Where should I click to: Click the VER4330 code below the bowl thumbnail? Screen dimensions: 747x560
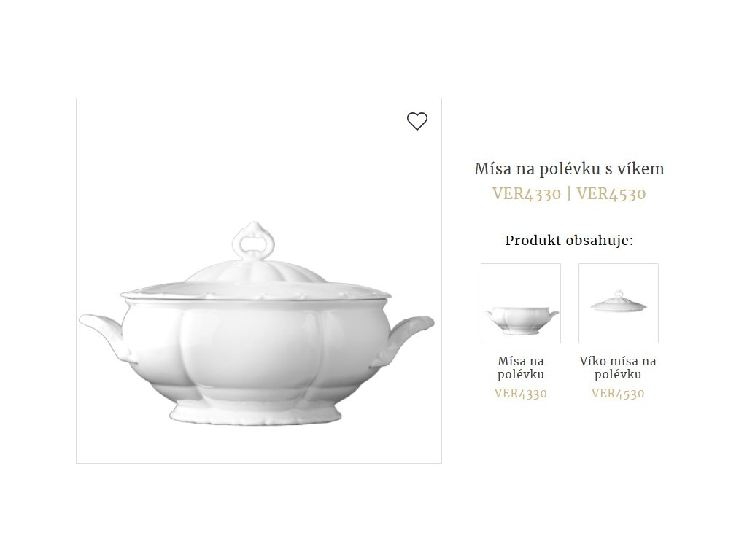[x=521, y=393]
